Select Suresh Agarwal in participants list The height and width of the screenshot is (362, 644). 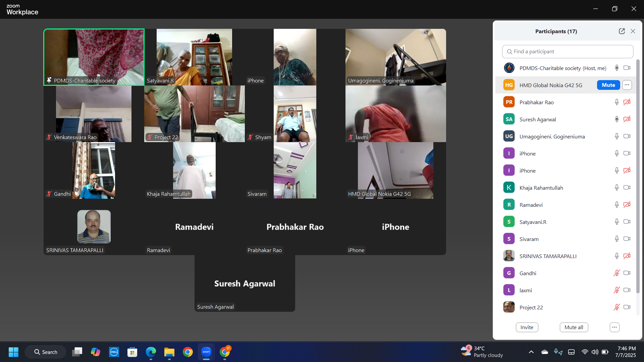[x=566, y=119]
